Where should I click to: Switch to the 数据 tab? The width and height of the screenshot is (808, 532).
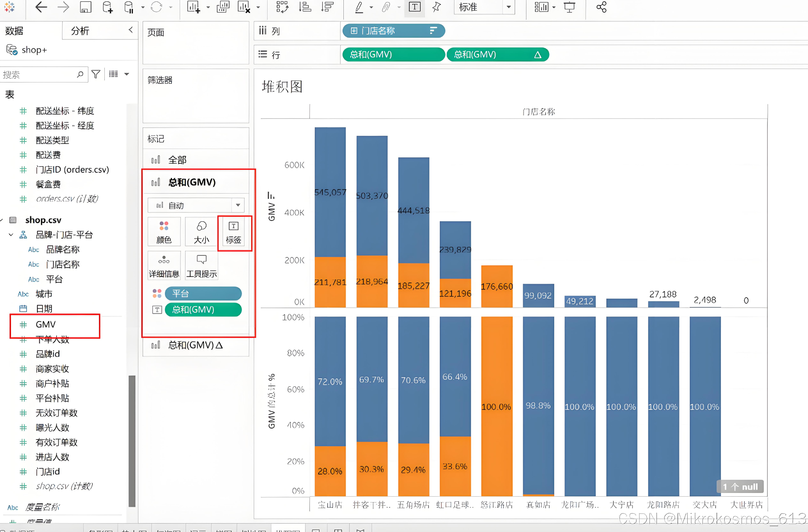(x=14, y=31)
